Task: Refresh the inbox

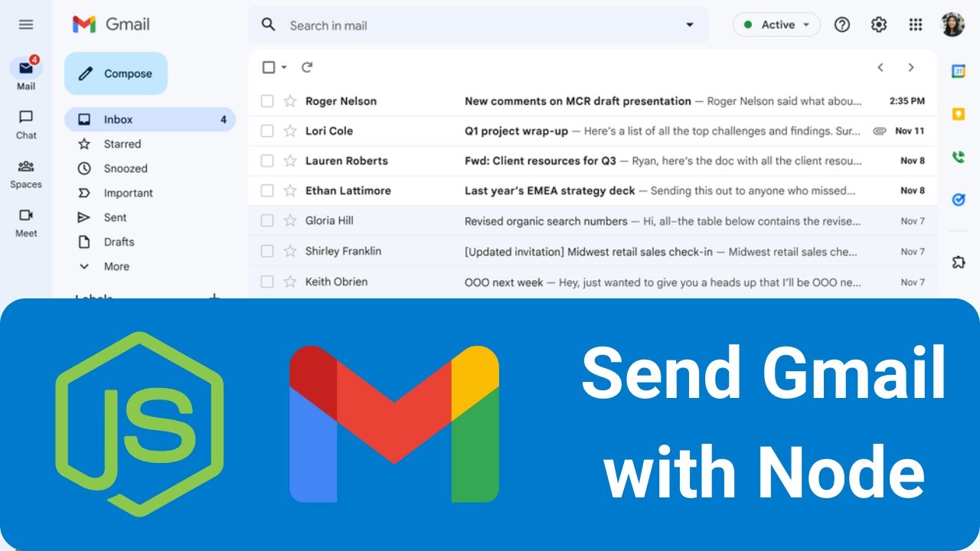Action: 307,67
